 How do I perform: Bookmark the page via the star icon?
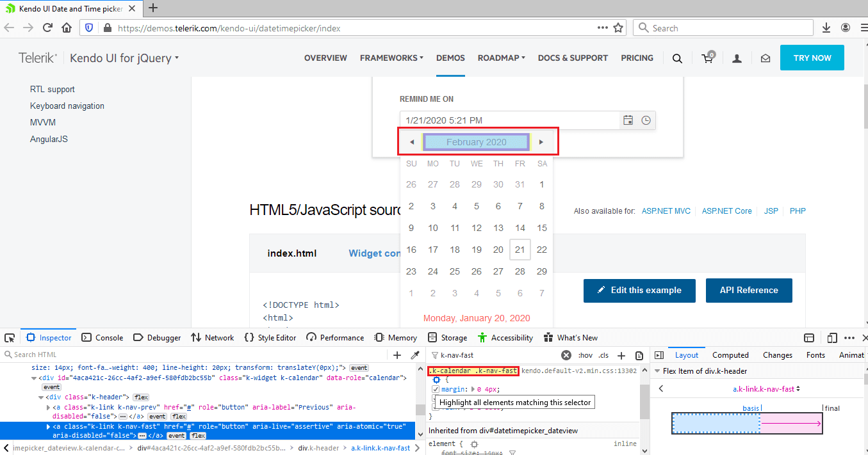pos(617,28)
